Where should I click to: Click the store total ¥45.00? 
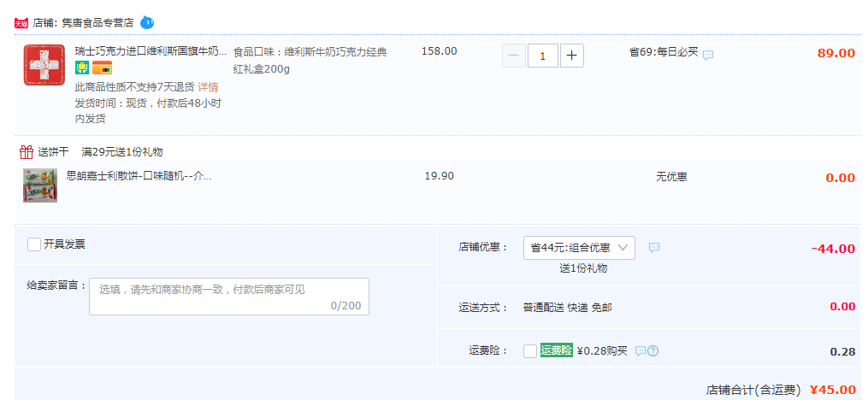click(x=833, y=390)
